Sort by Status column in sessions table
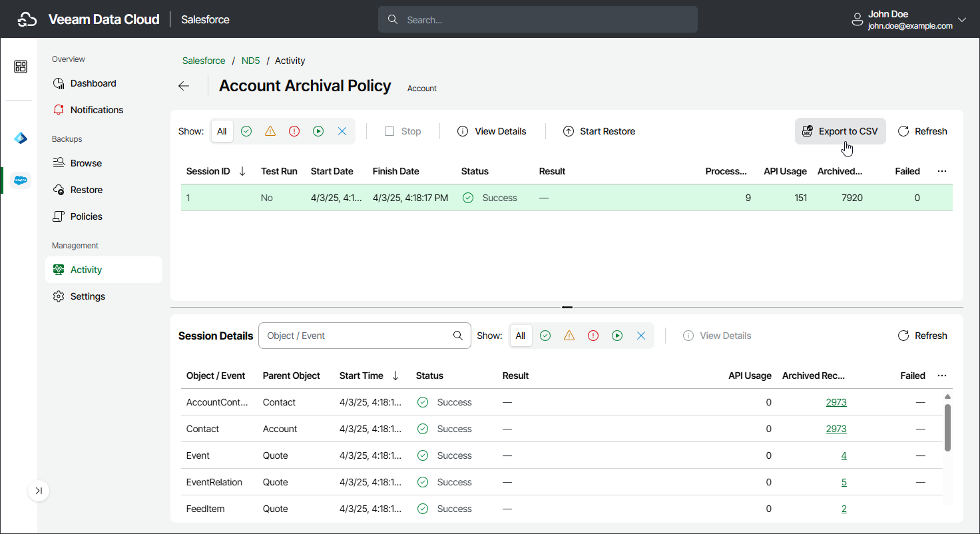 point(475,171)
